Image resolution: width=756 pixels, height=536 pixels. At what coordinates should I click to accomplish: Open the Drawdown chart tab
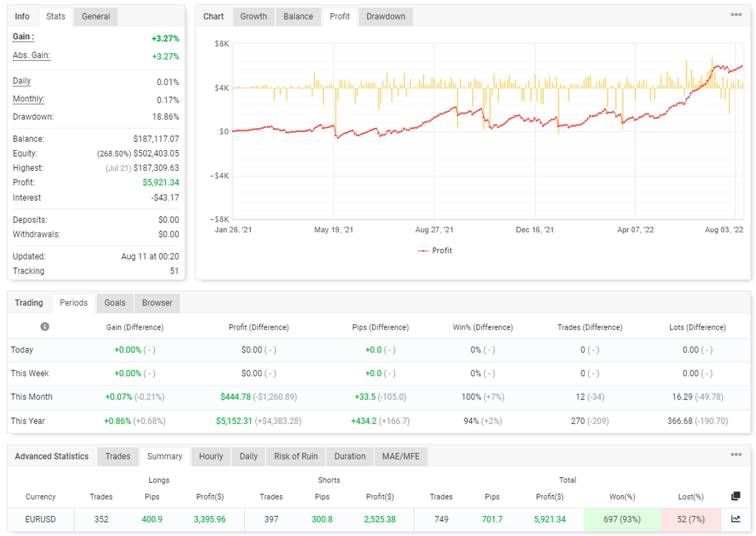tap(386, 16)
